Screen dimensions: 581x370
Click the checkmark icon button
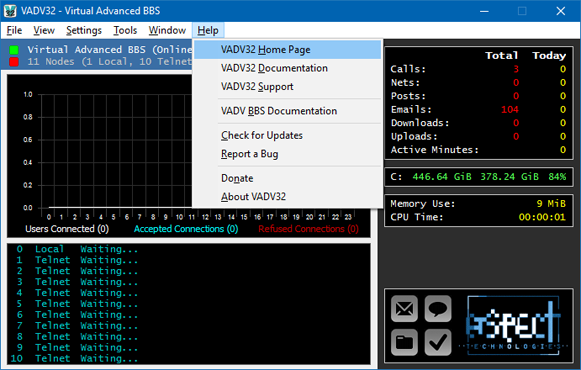point(438,342)
